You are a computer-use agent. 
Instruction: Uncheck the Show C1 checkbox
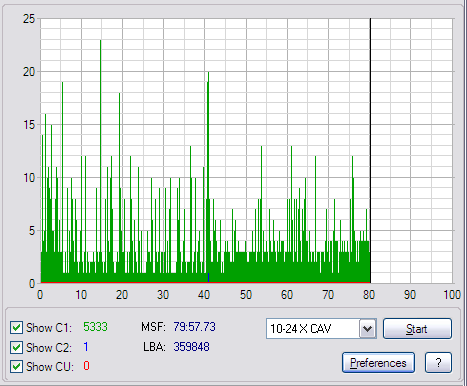tap(16, 327)
